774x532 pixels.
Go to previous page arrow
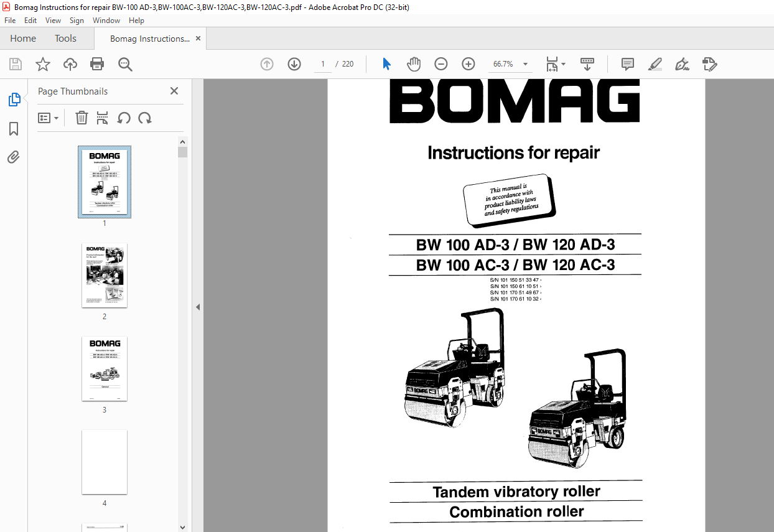[x=267, y=64]
